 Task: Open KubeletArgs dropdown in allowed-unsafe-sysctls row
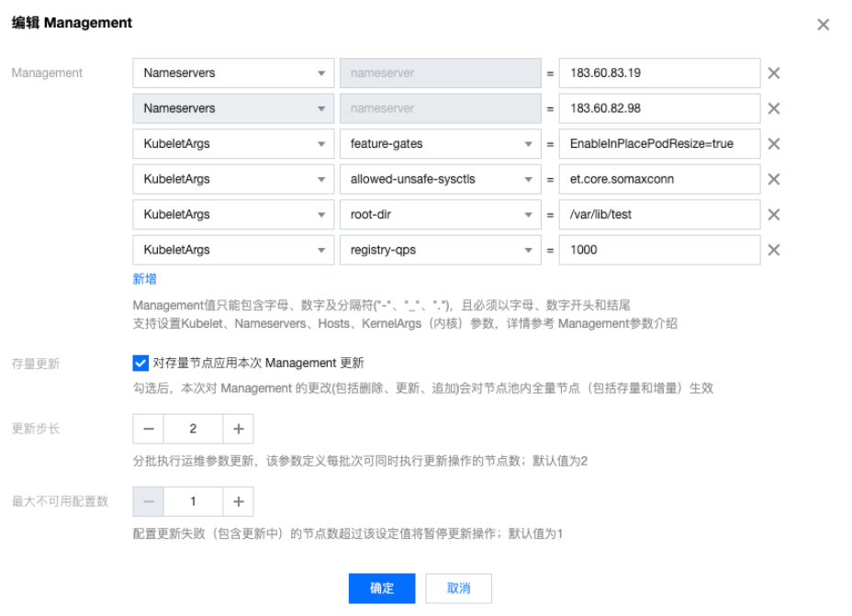pos(233,179)
